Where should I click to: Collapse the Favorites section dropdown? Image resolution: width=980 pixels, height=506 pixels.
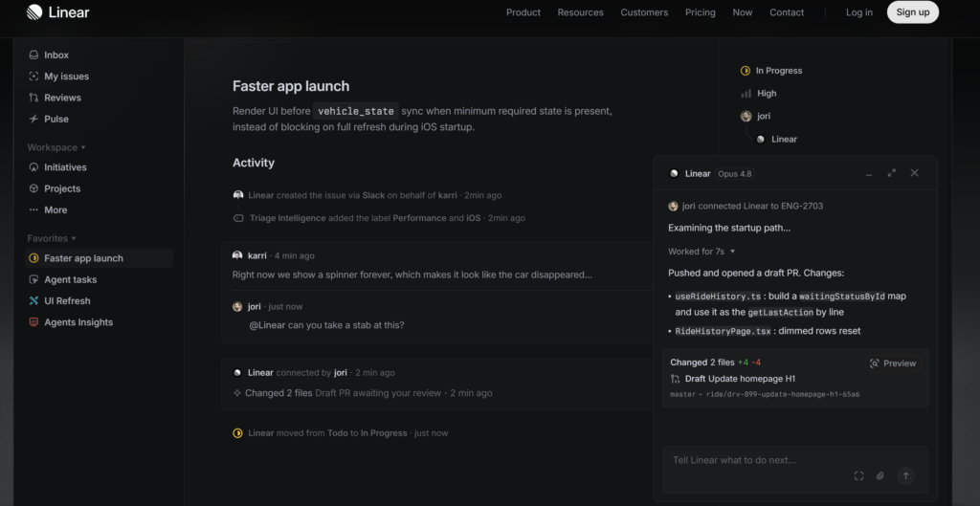pos(74,238)
